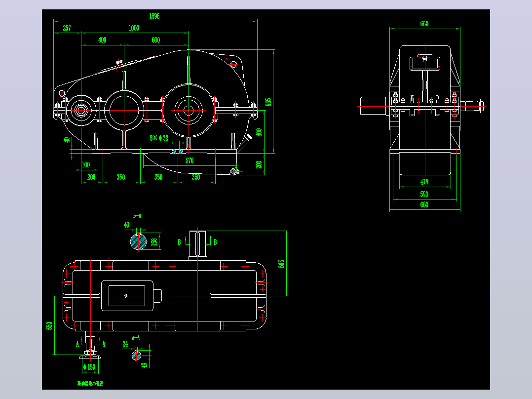The image size is (532, 399).
Task: Select the vertical 200 dimension near drain plug
Action: pos(259,165)
